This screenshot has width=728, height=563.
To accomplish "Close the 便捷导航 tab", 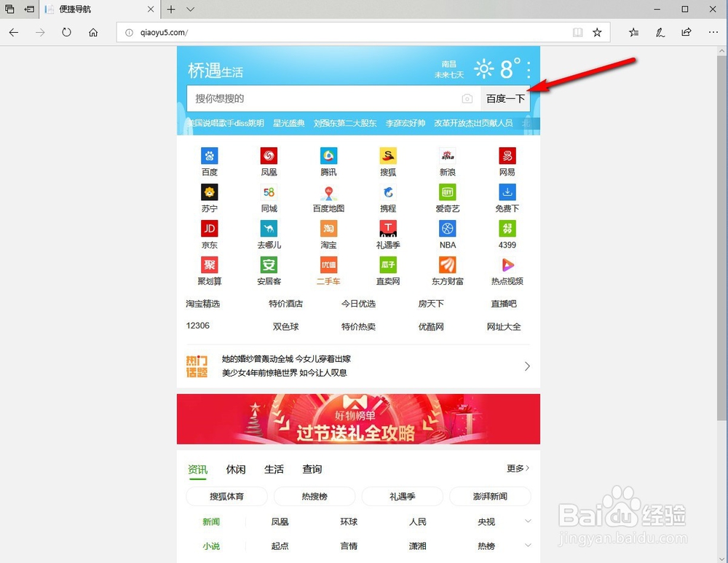I will click(x=151, y=9).
